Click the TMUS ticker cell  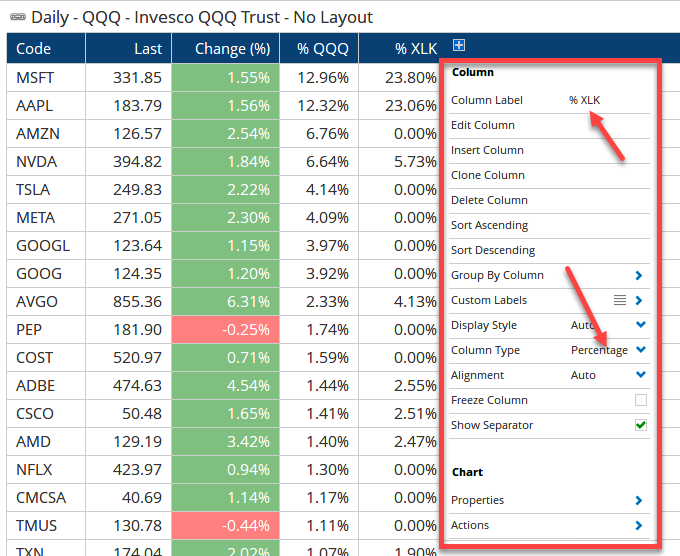(46, 526)
